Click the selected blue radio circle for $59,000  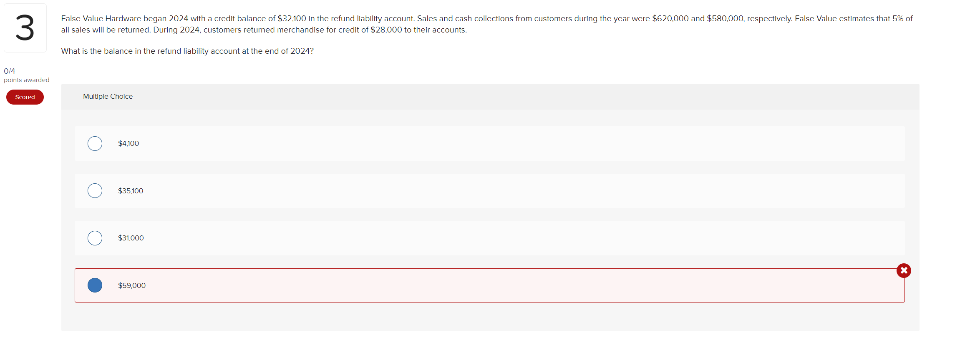point(95,285)
